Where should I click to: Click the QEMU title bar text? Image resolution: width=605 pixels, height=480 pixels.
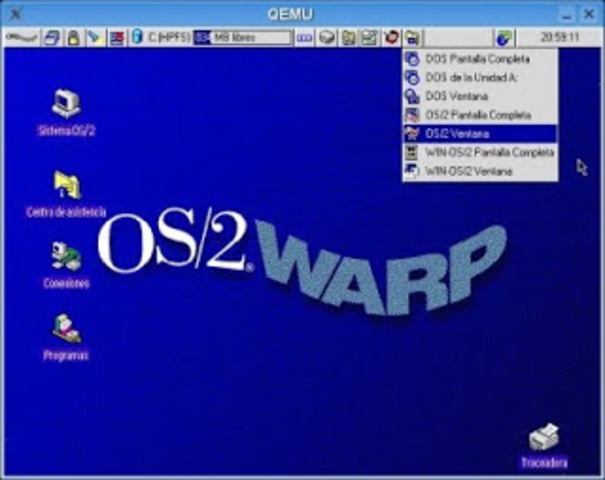click(291, 14)
